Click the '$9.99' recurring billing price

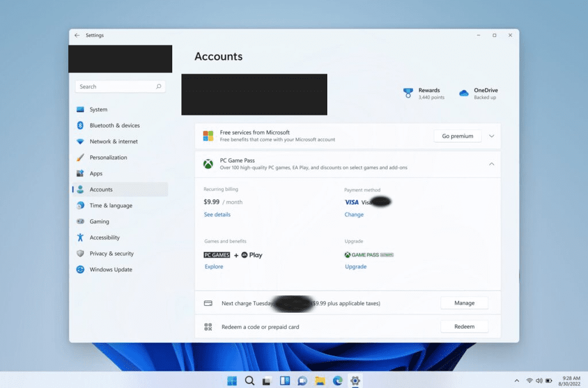pyautogui.click(x=211, y=202)
